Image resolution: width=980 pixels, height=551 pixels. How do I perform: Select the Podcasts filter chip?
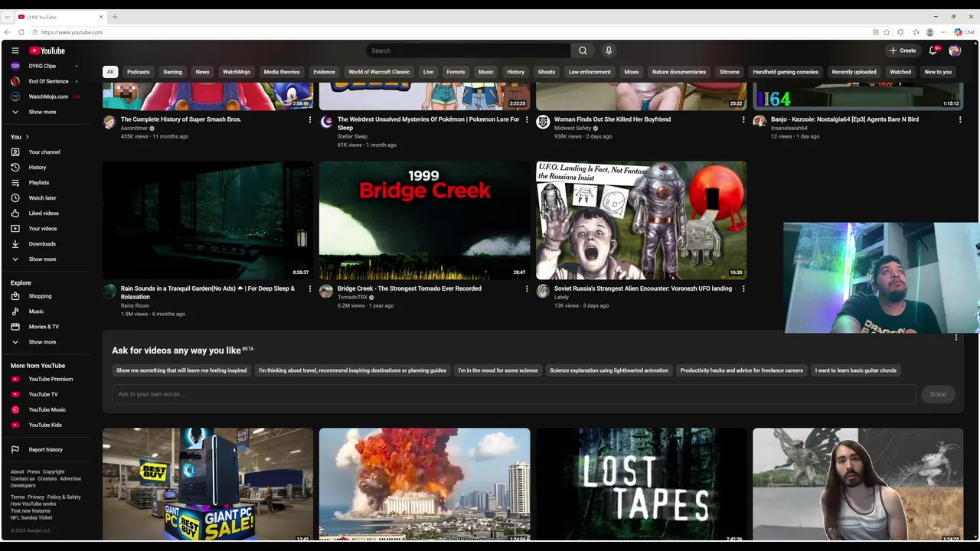coord(139,72)
